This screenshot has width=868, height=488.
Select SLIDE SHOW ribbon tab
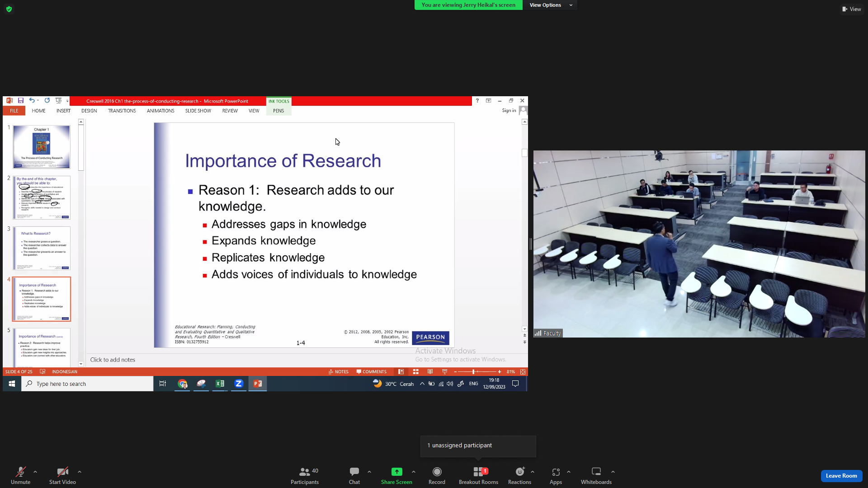click(x=198, y=111)
